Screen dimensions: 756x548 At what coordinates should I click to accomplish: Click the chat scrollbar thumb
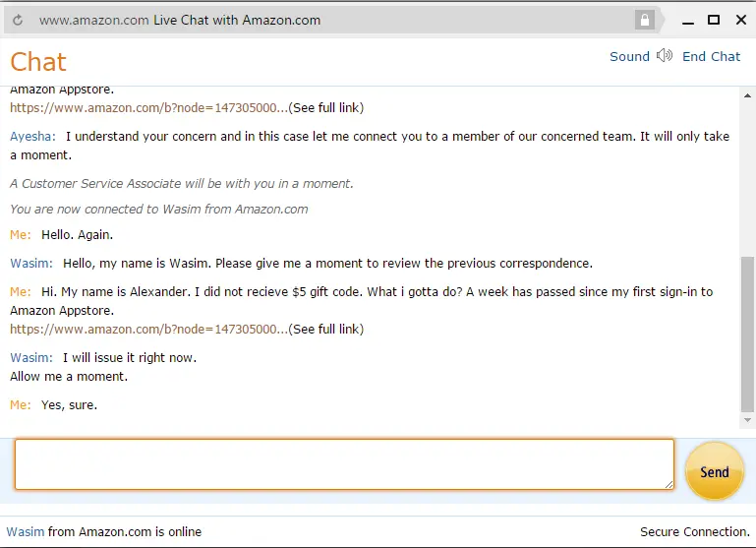[747, 334]
